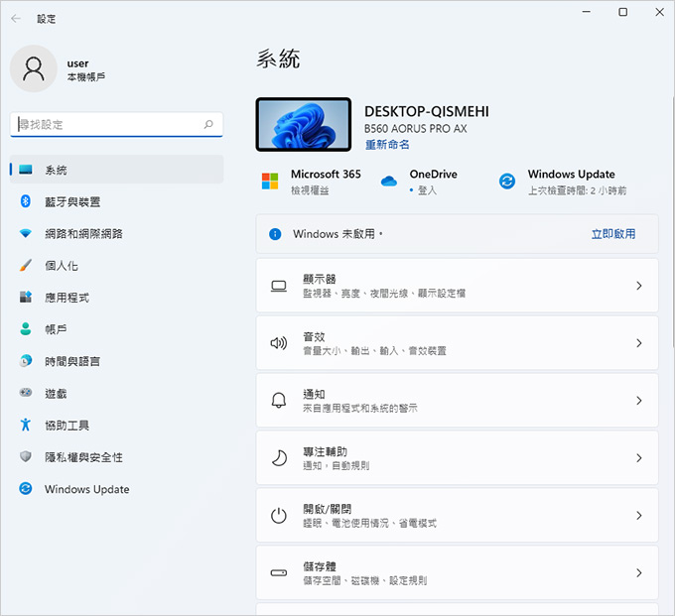The image size is (675, 616).
Task: Click the 來自應用程式和系統的警示 text
Action: [x=360, y=409]
